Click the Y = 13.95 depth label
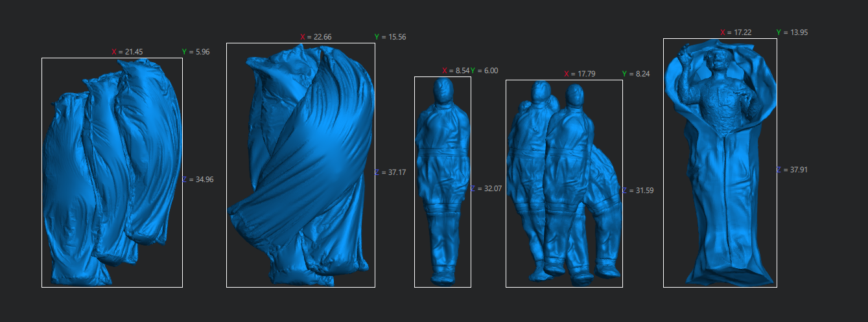The image size is (868, 322). [x=792, y=32]
